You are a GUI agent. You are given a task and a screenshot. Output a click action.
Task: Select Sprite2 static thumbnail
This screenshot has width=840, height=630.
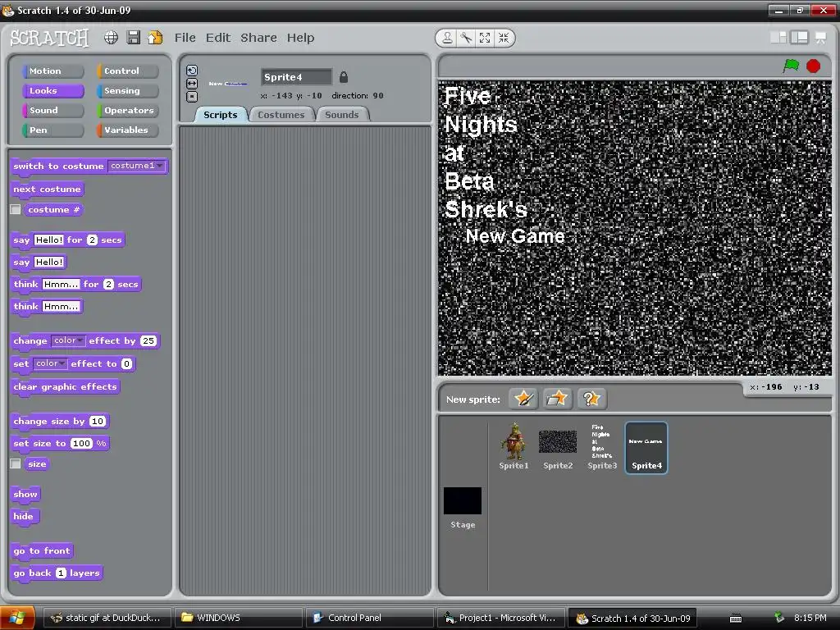[558, 447]
